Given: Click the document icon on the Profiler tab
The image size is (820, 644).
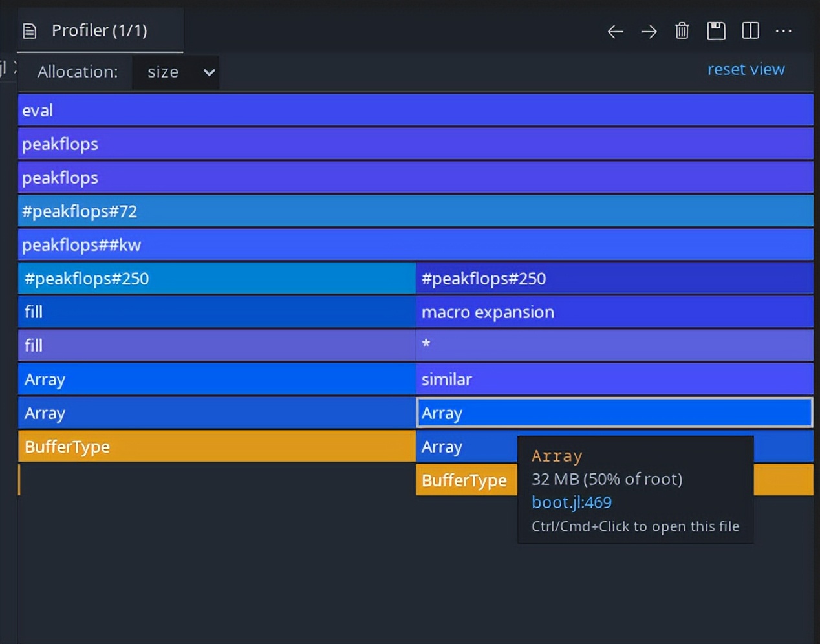Looking at the screenshot, I should pos(30,30).
